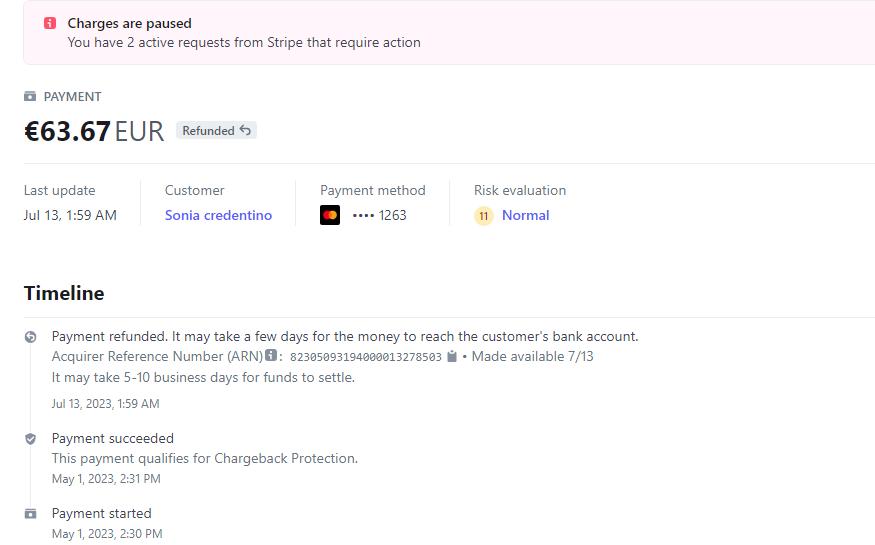Click the card ending in 1263
The image size is (875, 545).
(380, 215)
